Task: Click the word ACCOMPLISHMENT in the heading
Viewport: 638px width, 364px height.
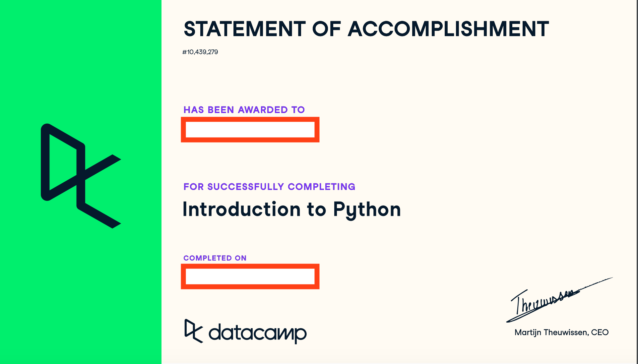Action: [x=448, y=29]
